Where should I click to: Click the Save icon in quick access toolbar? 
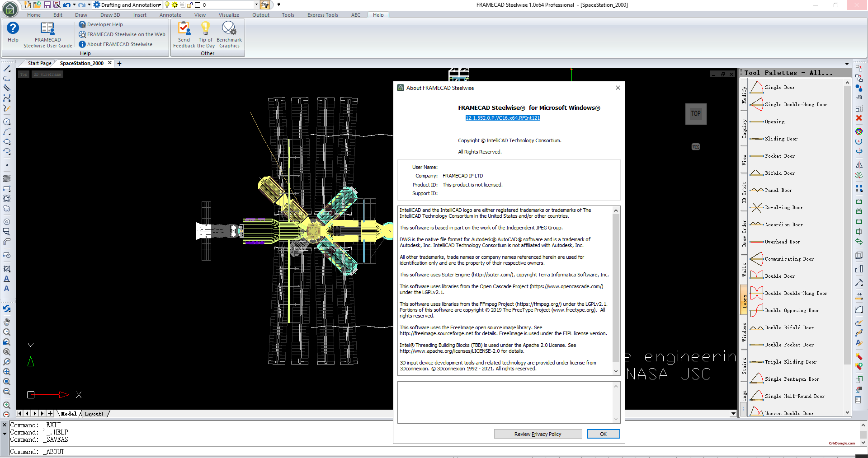click(x=47, y=5)
